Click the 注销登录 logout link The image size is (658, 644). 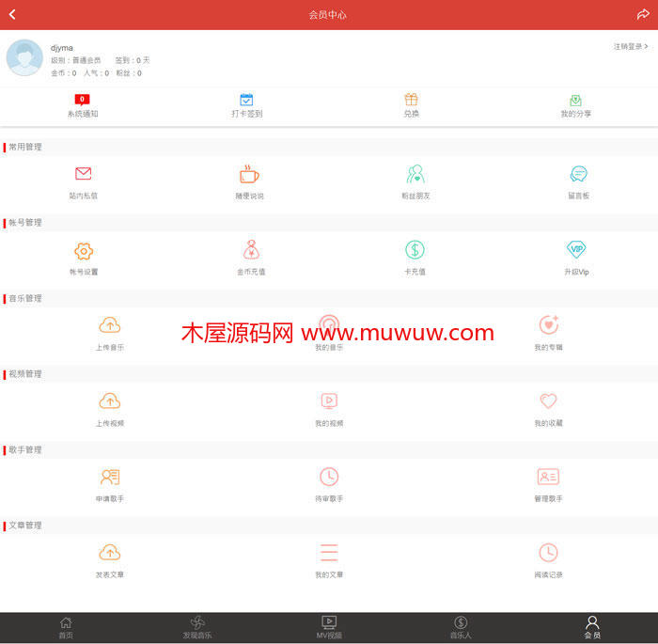pyautogui.click(x=631, y=46)
